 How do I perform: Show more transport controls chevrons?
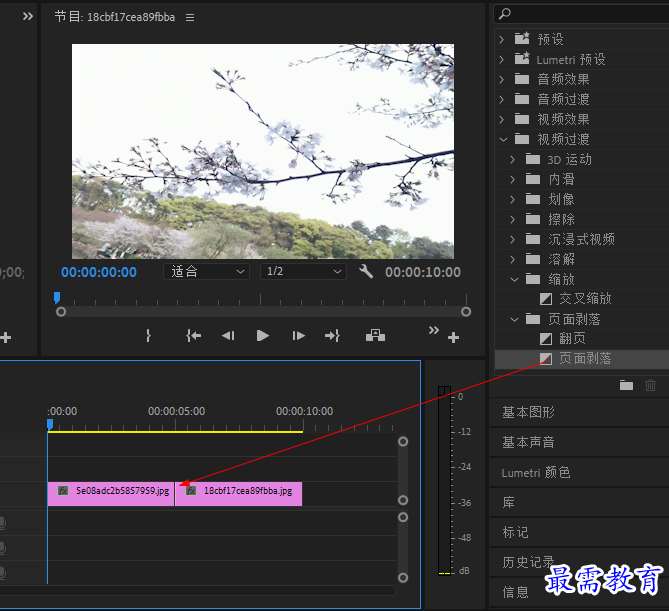433,330
